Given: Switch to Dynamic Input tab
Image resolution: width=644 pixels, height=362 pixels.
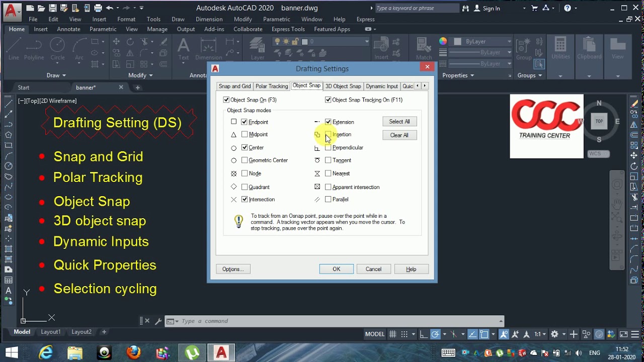Looking at the screenshot, I should (x=382, y=86).
